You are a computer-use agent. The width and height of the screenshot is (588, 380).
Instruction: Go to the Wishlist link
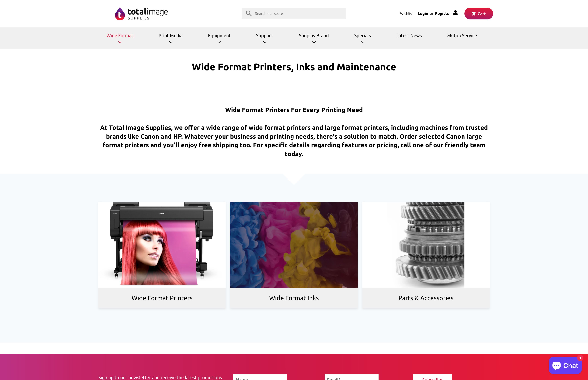click(406, 14)
